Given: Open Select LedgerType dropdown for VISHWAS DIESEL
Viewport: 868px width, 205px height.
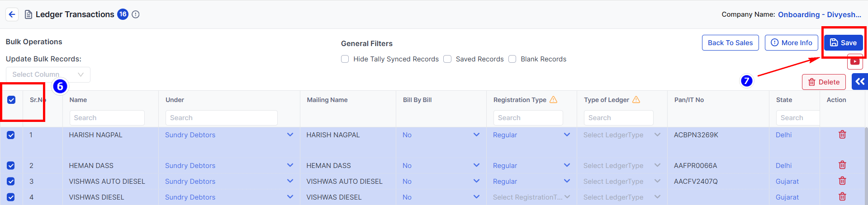Looking at the screenshot, I should pos(622,197).
